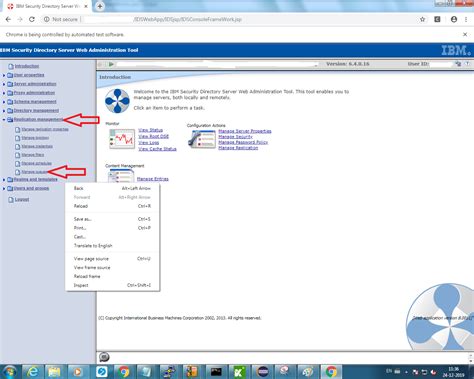
Task: Click the Manage Entries link
Action: (152, 179)
